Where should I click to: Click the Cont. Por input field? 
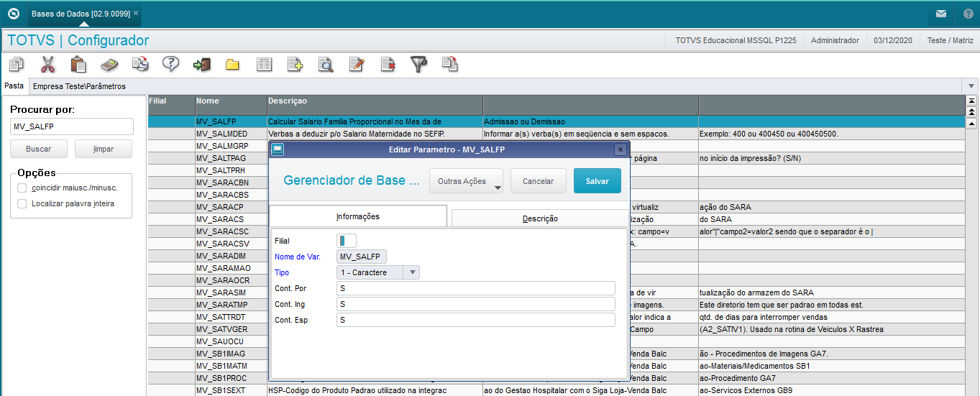point(476,288)
